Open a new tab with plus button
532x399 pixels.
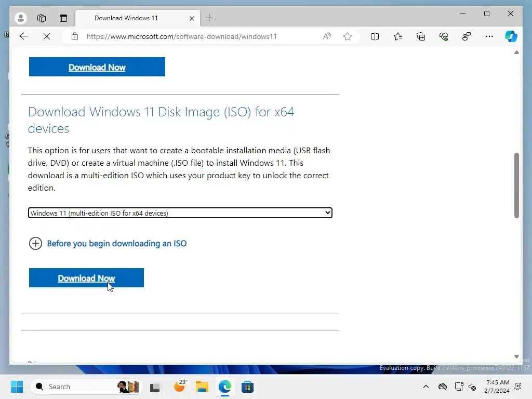click(x=209, y=18)
